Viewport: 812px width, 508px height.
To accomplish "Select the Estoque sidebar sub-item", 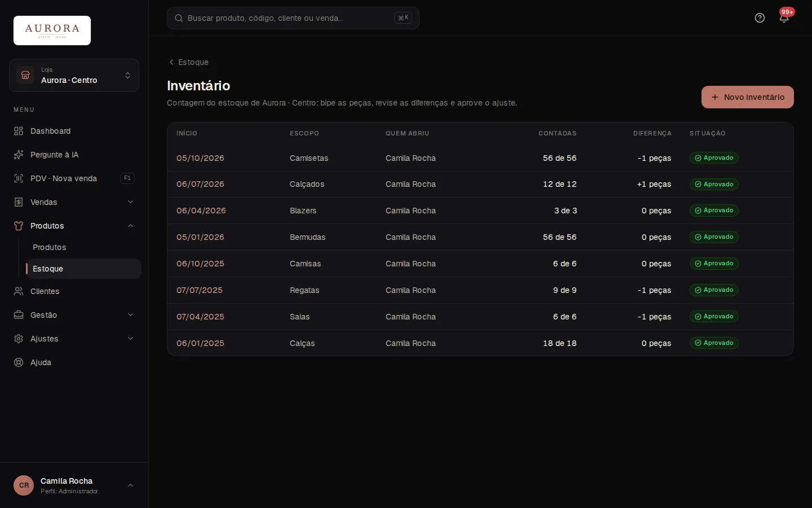I will pos(83,269).
